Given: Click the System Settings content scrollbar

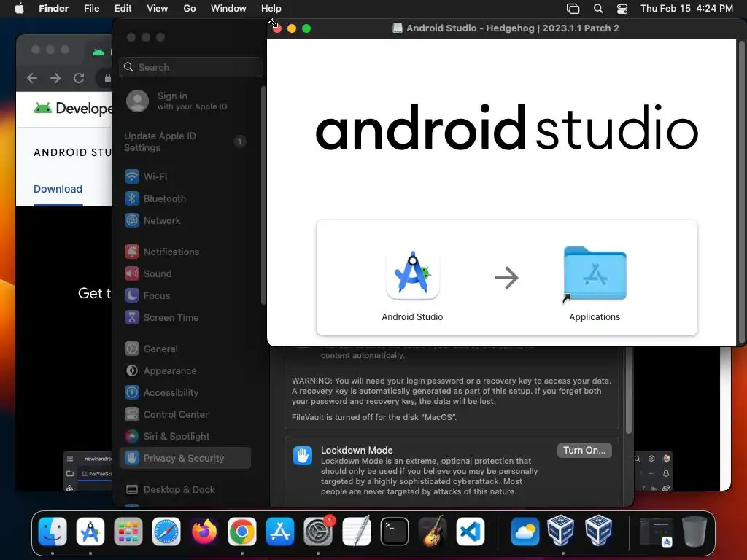Looking at the screenshot, I should (629, 391).
